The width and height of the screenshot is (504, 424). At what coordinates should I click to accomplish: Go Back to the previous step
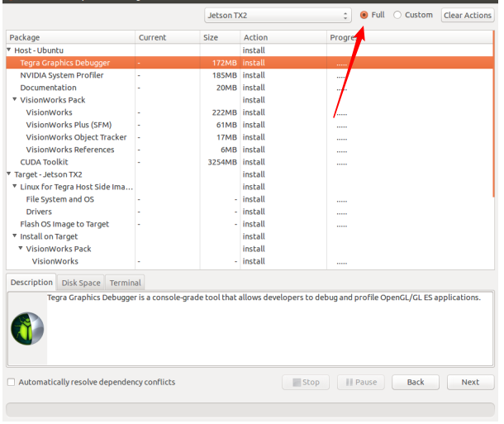(416, 382)
